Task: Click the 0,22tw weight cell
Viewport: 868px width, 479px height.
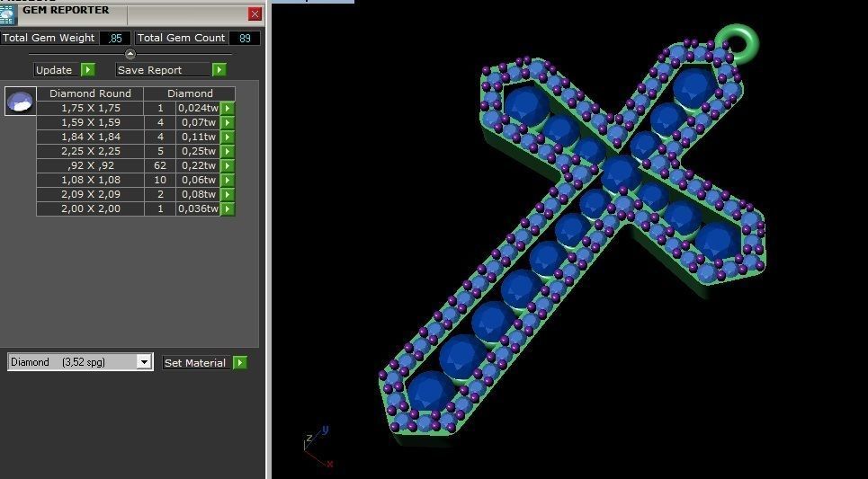Action: (x=198, y=165)
